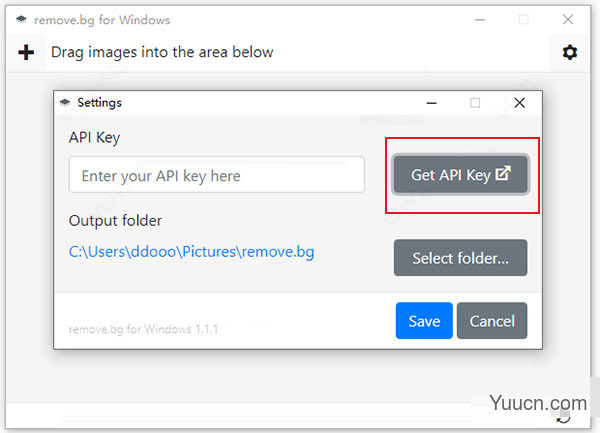Click the "API Key" field label
This screenshot has width=600, height=433.
(94, 137)
